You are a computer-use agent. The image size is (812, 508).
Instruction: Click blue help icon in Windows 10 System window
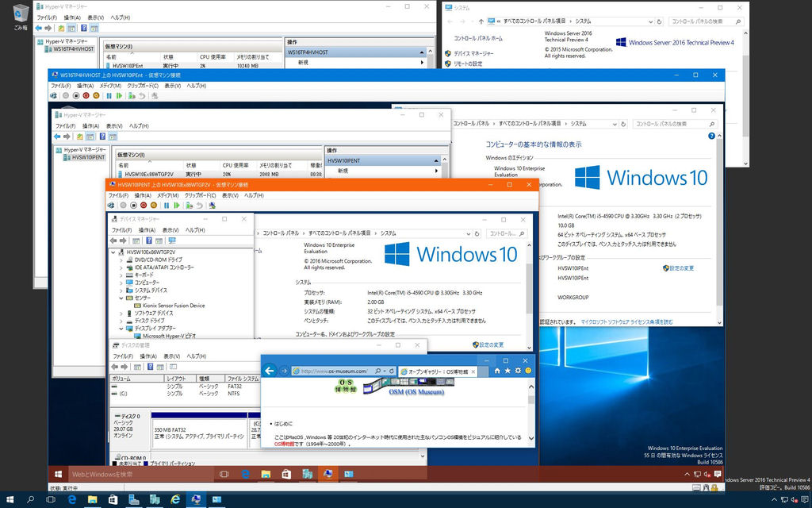pyautogui.click(x=711, y=136)
